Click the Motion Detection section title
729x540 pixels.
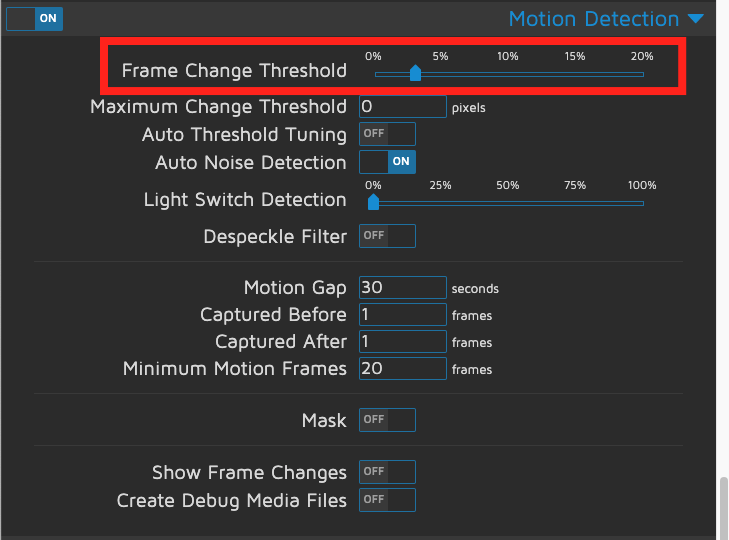pyautogui.click(x=593, y=19)
